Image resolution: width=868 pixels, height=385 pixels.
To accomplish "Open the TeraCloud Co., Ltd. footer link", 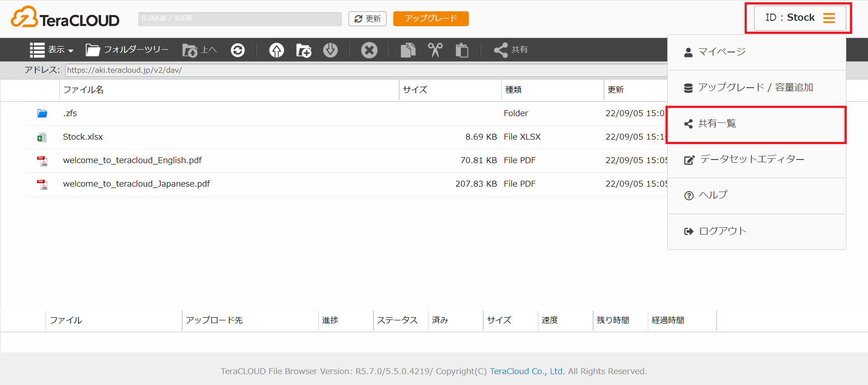I will [527, 371].
